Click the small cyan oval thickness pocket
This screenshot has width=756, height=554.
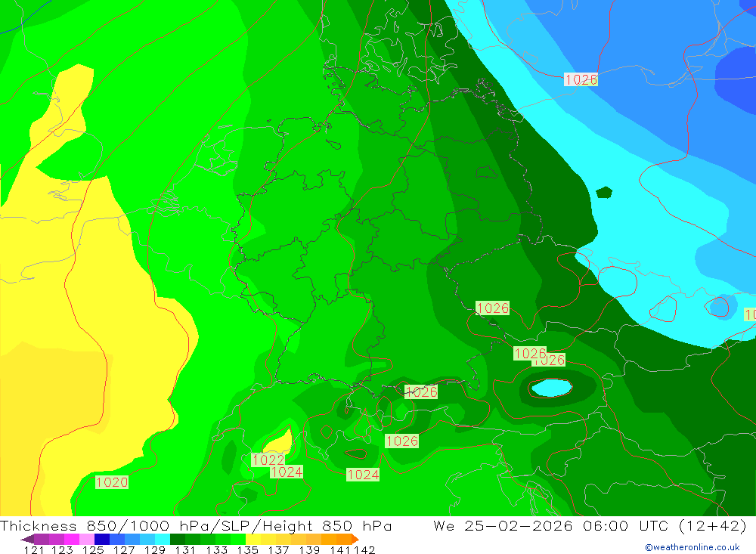click(x=551, y=387)
